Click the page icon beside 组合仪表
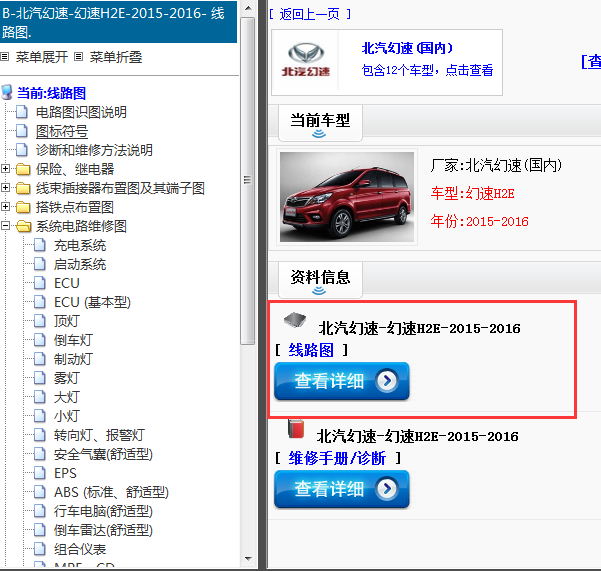 coord(39,549)
